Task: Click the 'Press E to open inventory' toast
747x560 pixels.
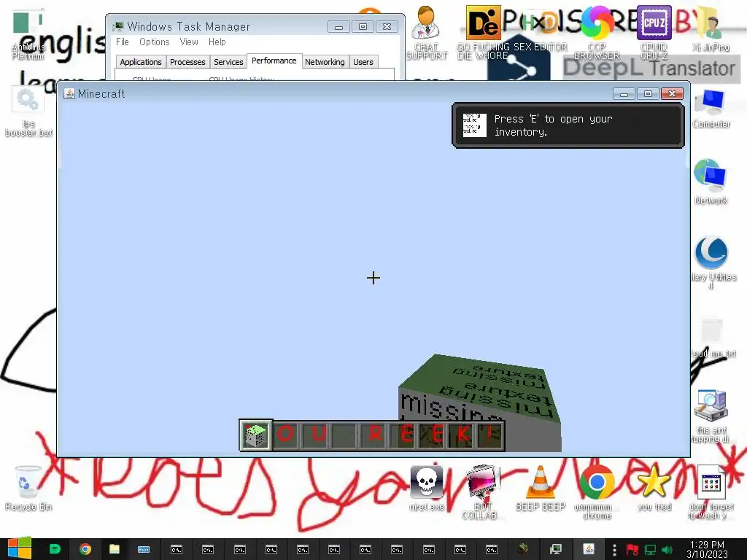Action: 568,125
